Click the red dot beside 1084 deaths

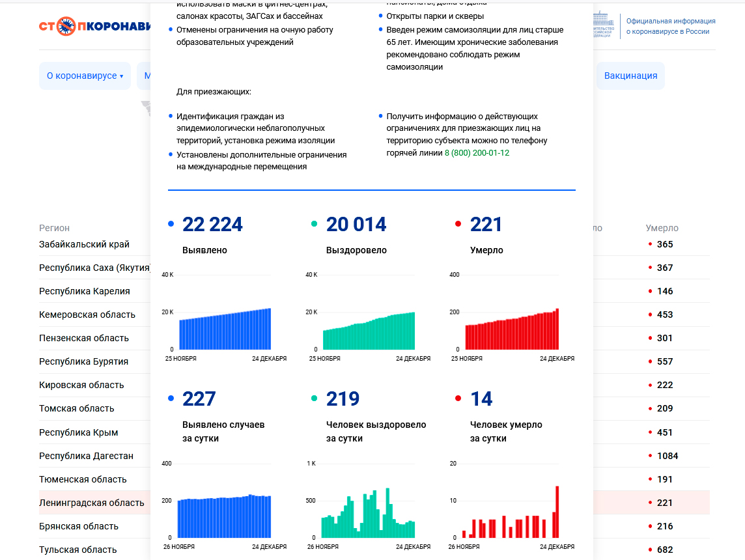coord(650,456)
